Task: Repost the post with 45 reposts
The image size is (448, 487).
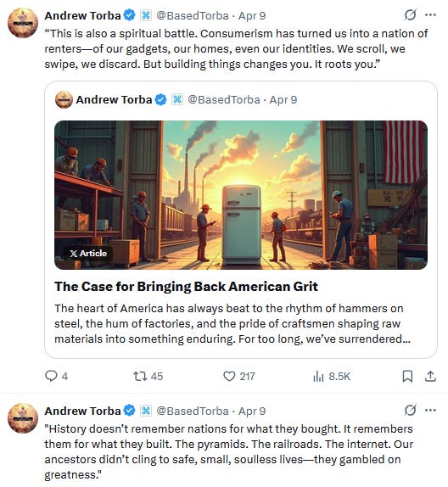Action: pos(148,376)
